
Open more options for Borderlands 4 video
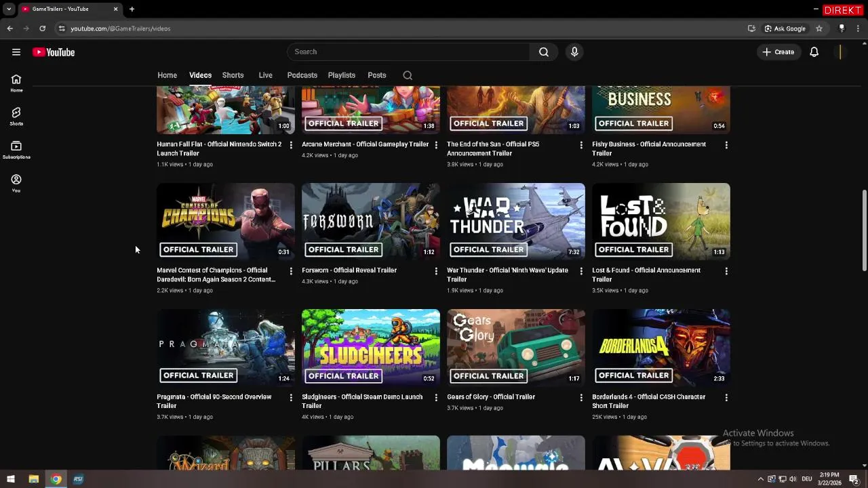tap(726, 398)
